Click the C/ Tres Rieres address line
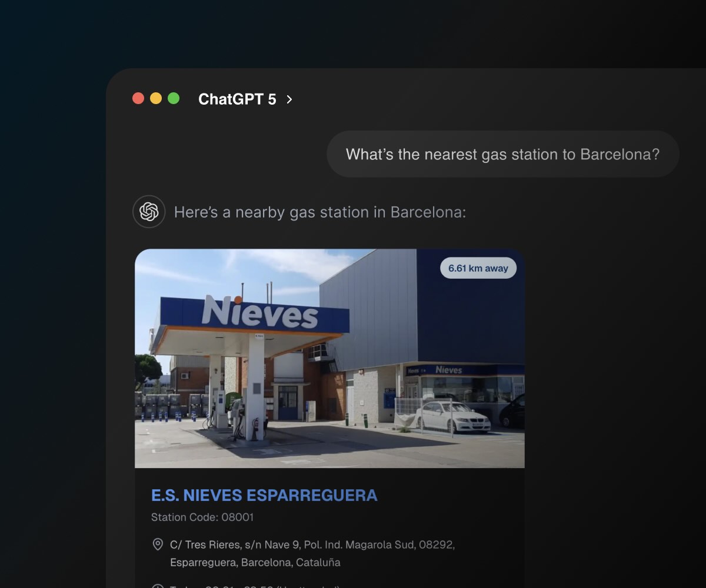Viewport: 706px width, 588px height. click(x=312, y=545)
